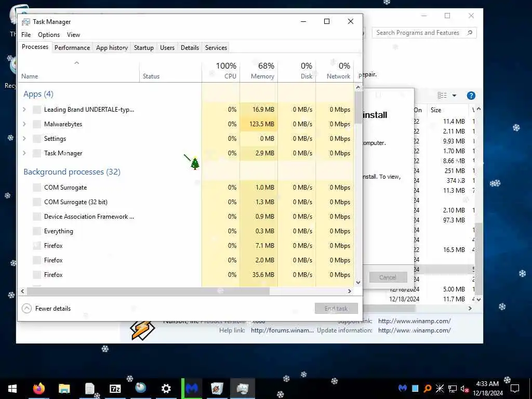Open the Update information winamp.com URL
The width and height of the screenshot is (532, 399).
point(414,330)
